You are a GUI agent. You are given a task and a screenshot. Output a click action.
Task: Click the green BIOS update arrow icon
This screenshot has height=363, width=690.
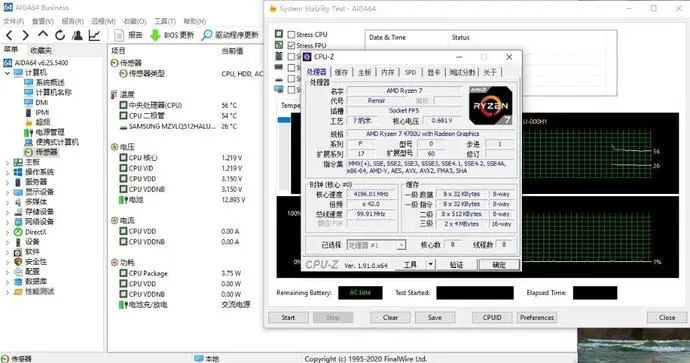(155, 35)
